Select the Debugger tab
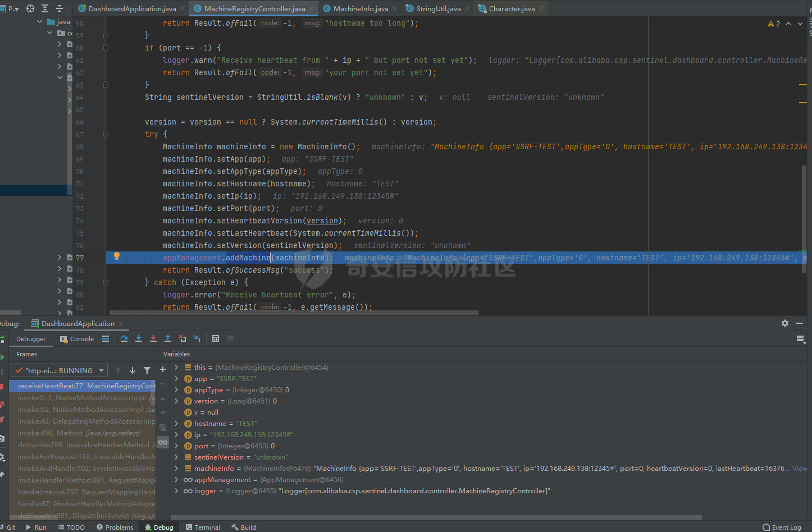The height and width of the screenshot is (532, 812). [x=31, y=338]
